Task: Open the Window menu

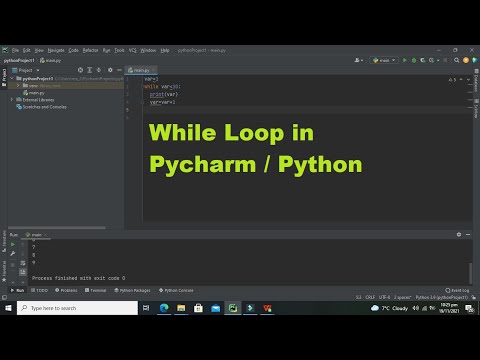Action: pyautogui.click(x=148, y=50)
